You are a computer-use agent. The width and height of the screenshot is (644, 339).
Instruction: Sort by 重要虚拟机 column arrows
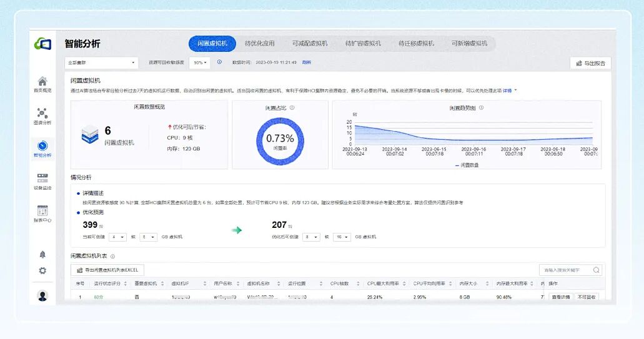[162, 283]
